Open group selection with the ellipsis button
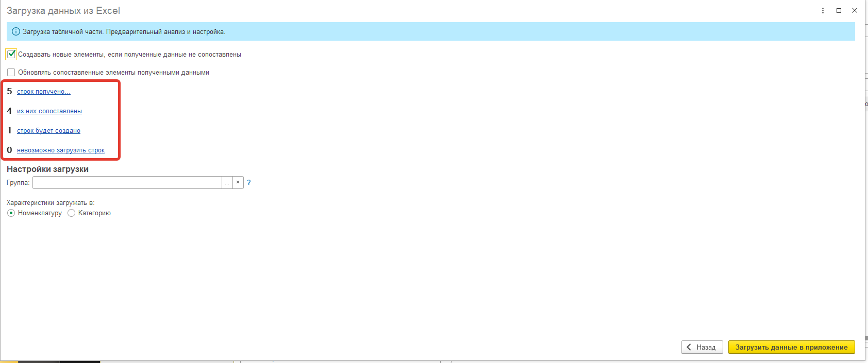The width and height of the screenshot is (868, 363). click(x=227, y=182)
